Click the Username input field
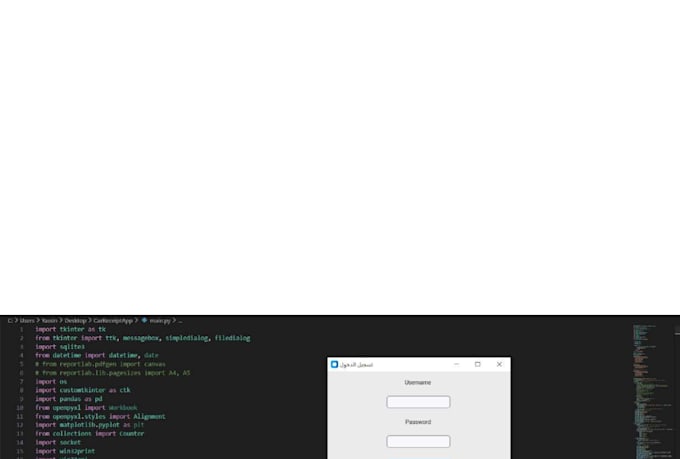 click(418, 402)
